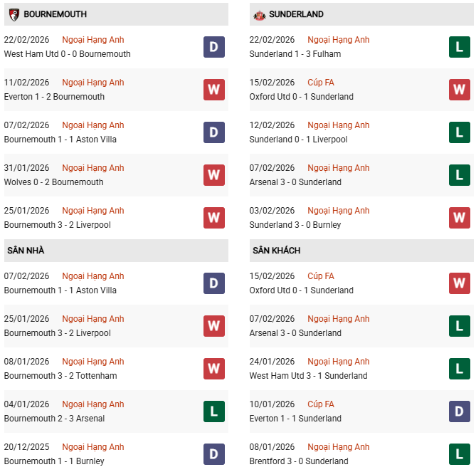Click the BOURNEMOUTH team name heading
The image size is (476, 472).
pyautogui.click(x=55, y=14)
